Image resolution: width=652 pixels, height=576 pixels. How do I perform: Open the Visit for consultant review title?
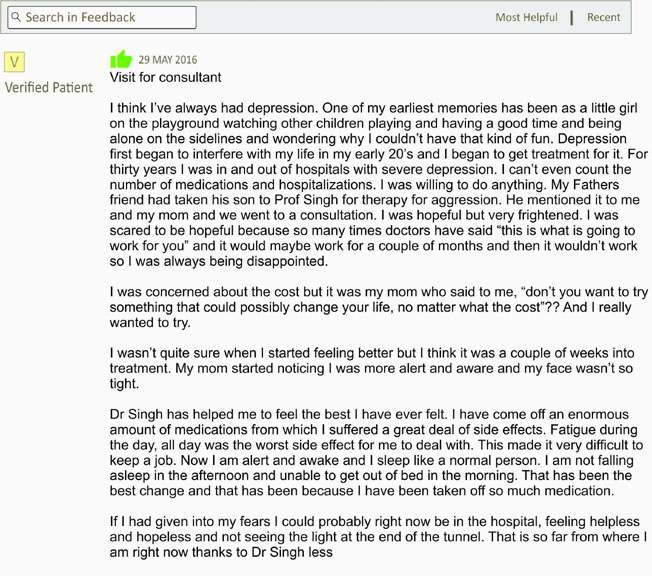(x=165, y=77)
